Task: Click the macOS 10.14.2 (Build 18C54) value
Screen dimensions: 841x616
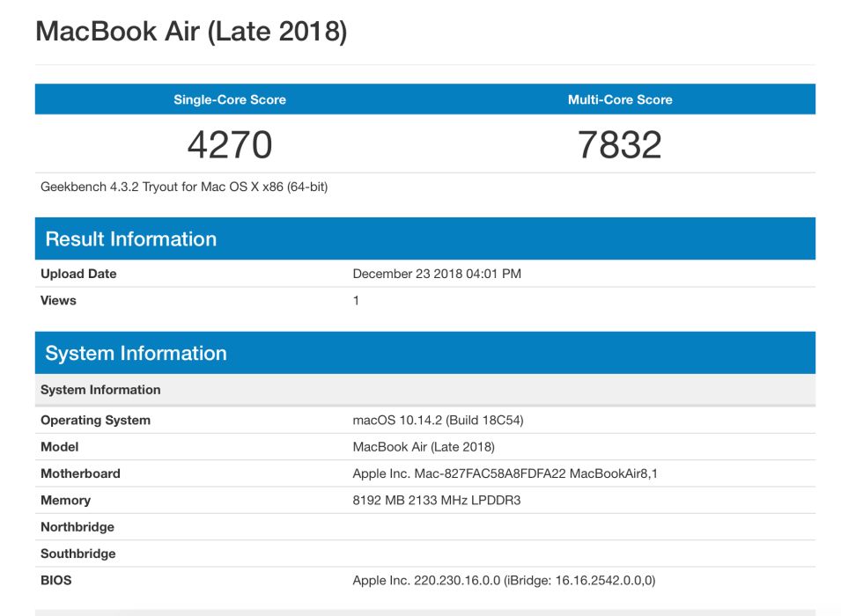Action: click(438, 420)
